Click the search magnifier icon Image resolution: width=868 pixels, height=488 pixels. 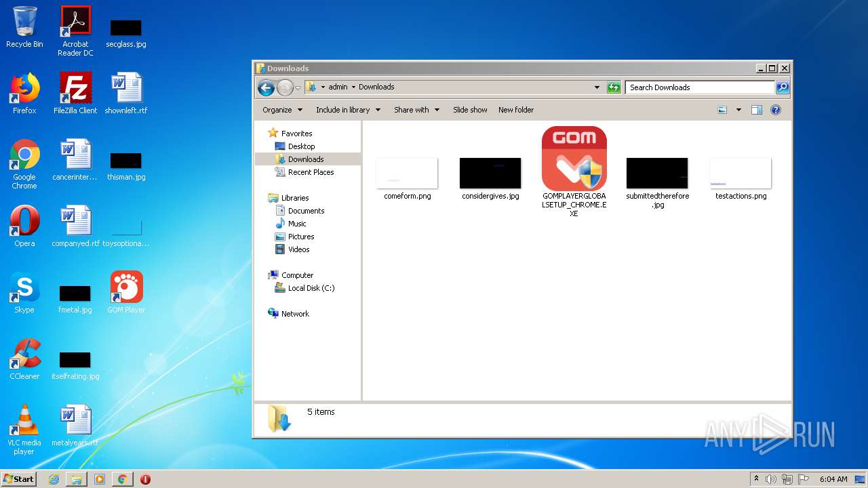783,87
